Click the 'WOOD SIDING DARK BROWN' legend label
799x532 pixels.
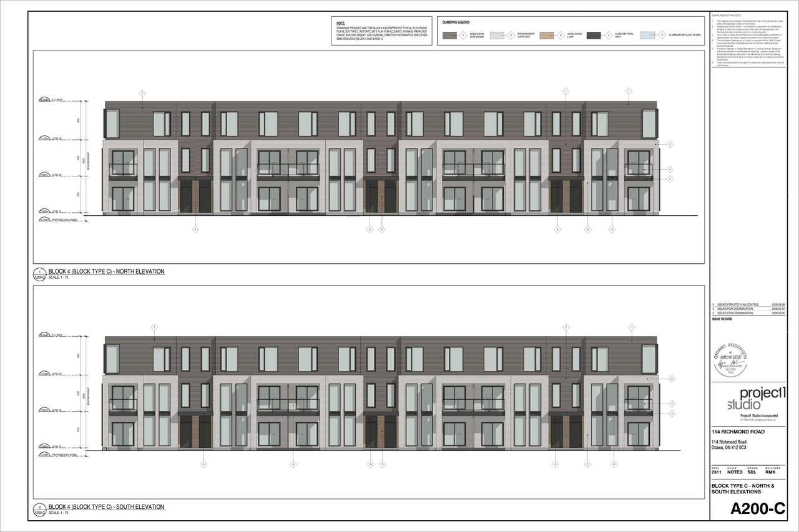[476, 36]
